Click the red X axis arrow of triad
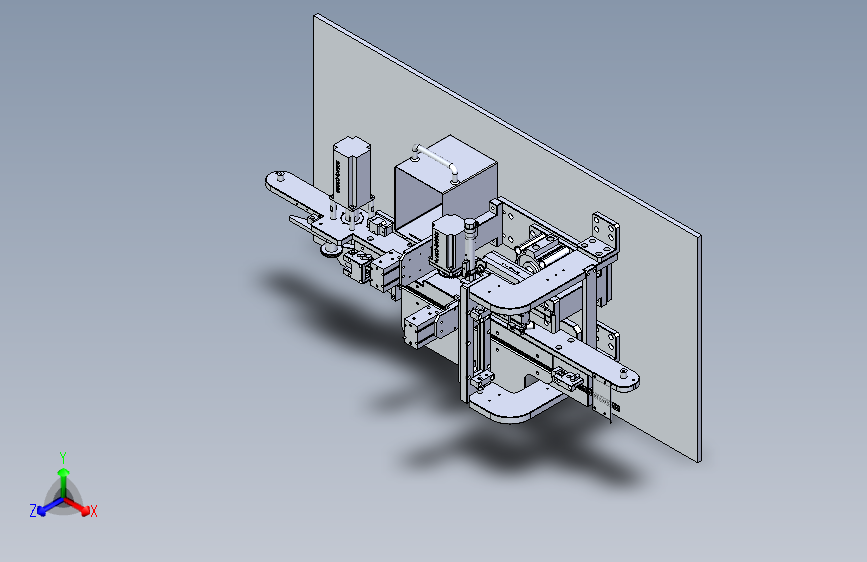This screenshot has height=562, width=867. coord(79,507)
